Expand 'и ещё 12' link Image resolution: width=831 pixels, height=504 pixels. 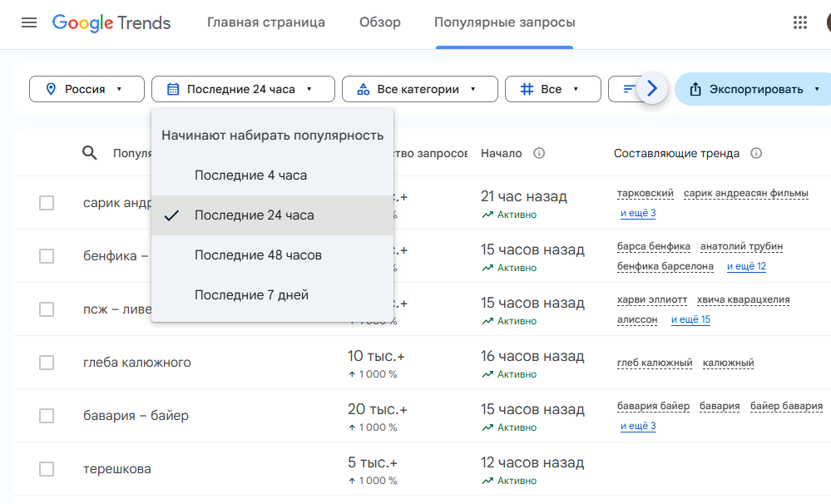click(x=746, y=266)
